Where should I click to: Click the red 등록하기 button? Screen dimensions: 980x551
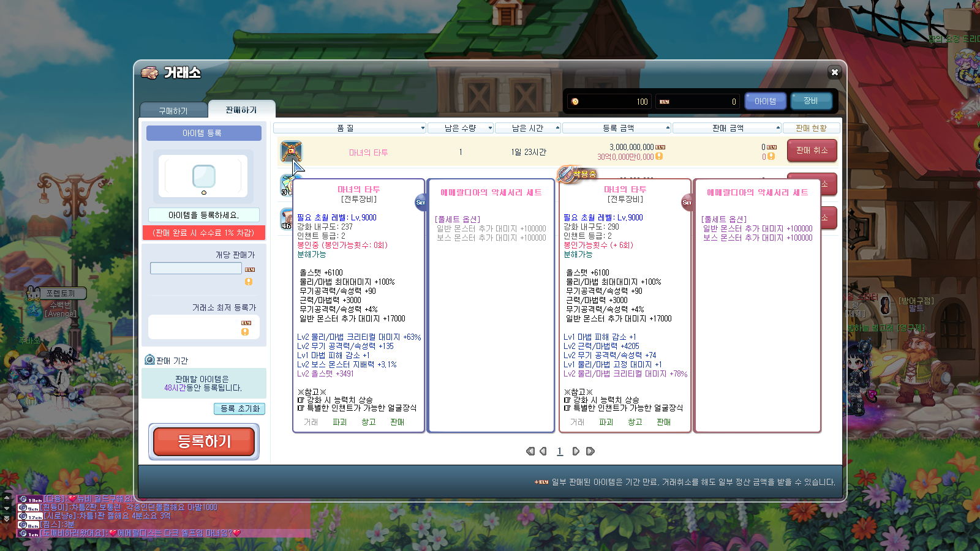(204, 441)
